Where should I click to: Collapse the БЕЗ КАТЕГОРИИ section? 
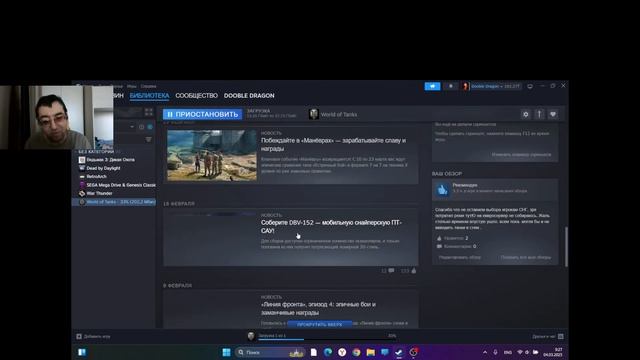pyautogui.click(x=96, y=151)
